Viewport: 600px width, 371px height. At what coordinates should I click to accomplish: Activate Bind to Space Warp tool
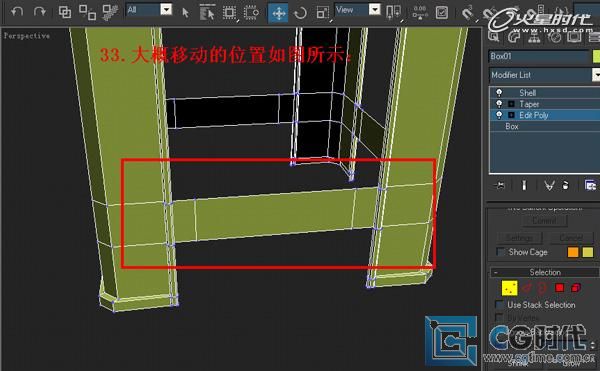click(111, 12)
